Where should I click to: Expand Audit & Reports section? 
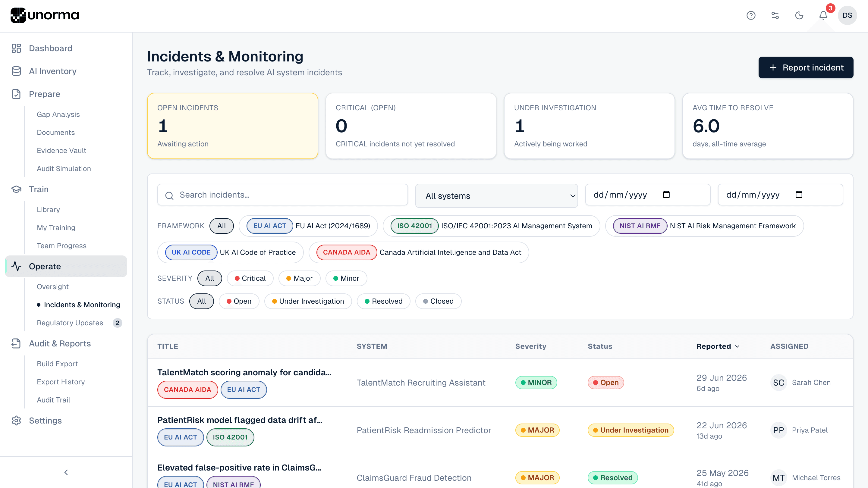pos(66,343)
